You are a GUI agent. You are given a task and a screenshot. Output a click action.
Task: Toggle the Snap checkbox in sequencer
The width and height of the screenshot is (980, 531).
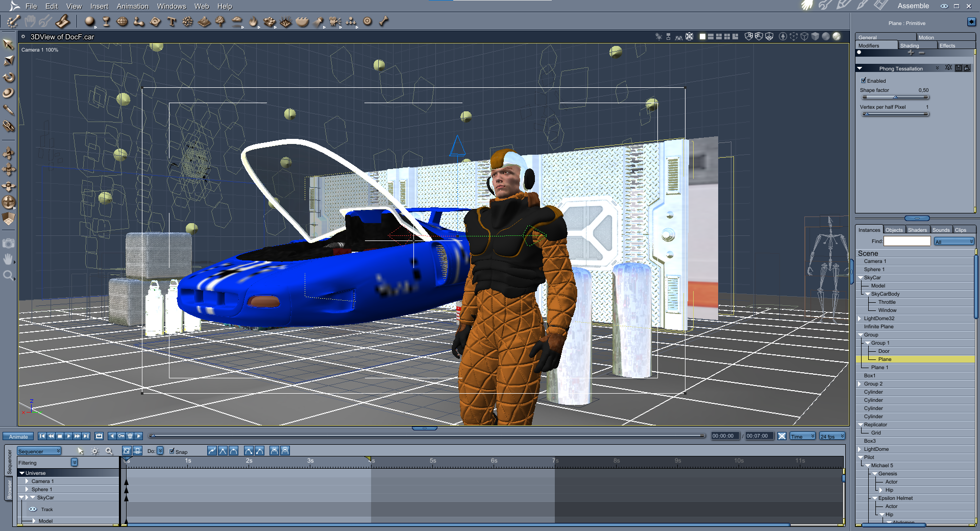pyautogui.click(x=172, y=451)
